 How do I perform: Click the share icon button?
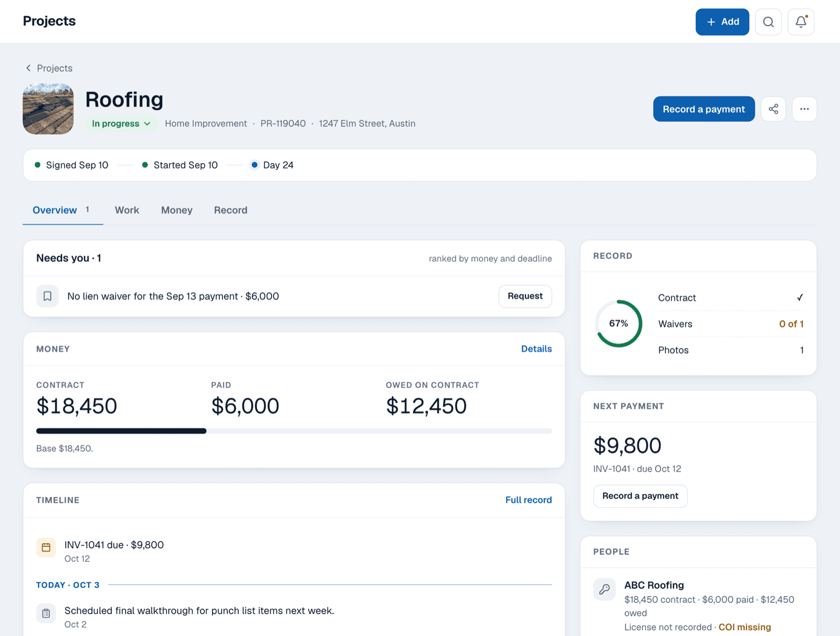pyautogui.click(x=773, y=109)
